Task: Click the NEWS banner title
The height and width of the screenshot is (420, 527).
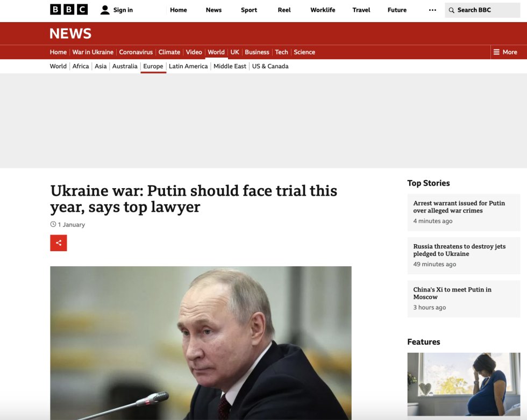Action: pyautogui.click(x=70, y=33)
